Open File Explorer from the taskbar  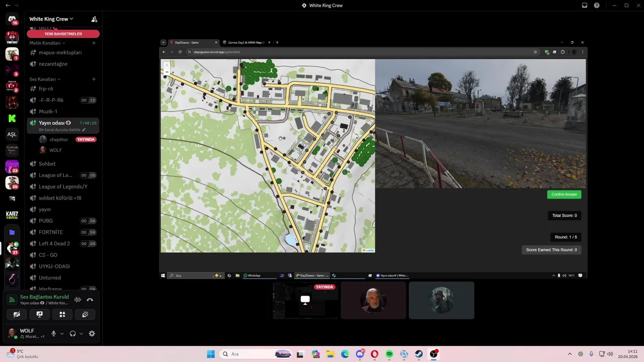pos(330,354)
